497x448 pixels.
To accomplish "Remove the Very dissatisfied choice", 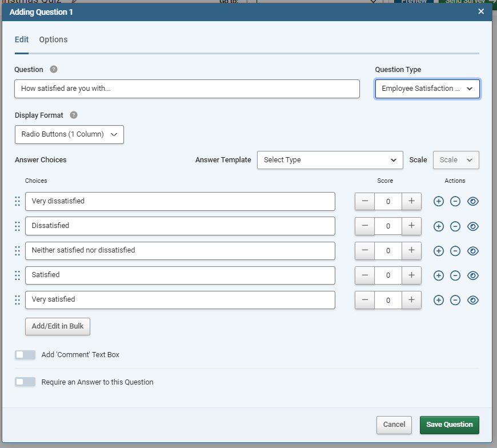I will click(455, 201).
